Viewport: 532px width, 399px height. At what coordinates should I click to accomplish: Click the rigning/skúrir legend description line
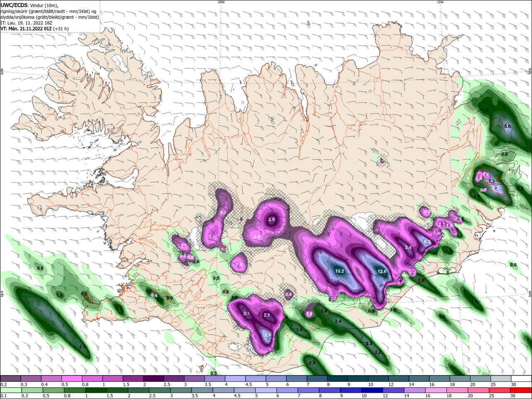[49, 11]
